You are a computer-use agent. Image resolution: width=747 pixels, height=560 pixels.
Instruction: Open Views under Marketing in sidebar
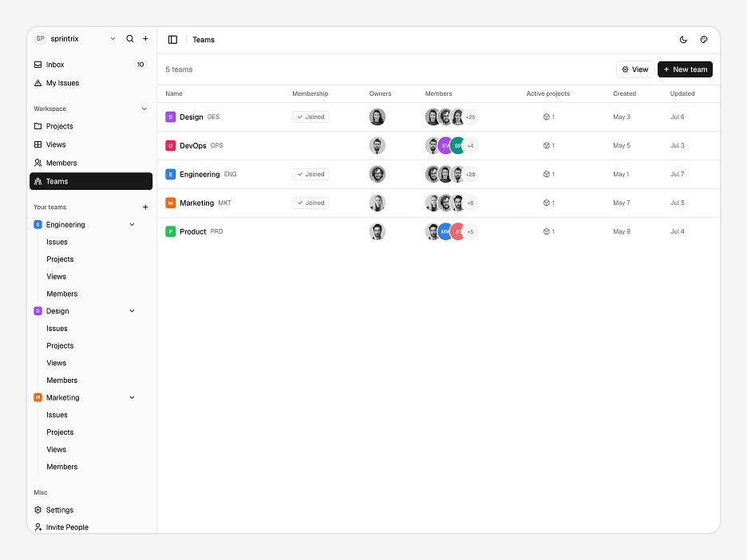coord(56,450)
